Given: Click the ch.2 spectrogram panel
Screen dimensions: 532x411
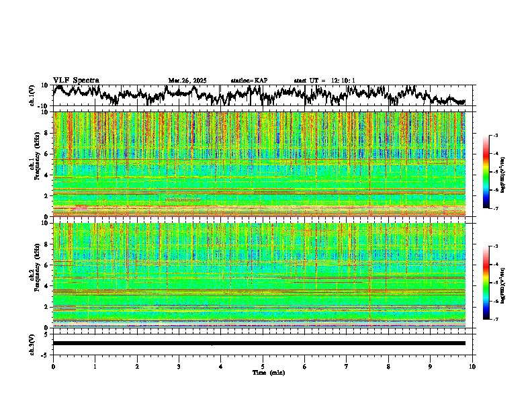Looking at the screenshot, I should point(259,275).
